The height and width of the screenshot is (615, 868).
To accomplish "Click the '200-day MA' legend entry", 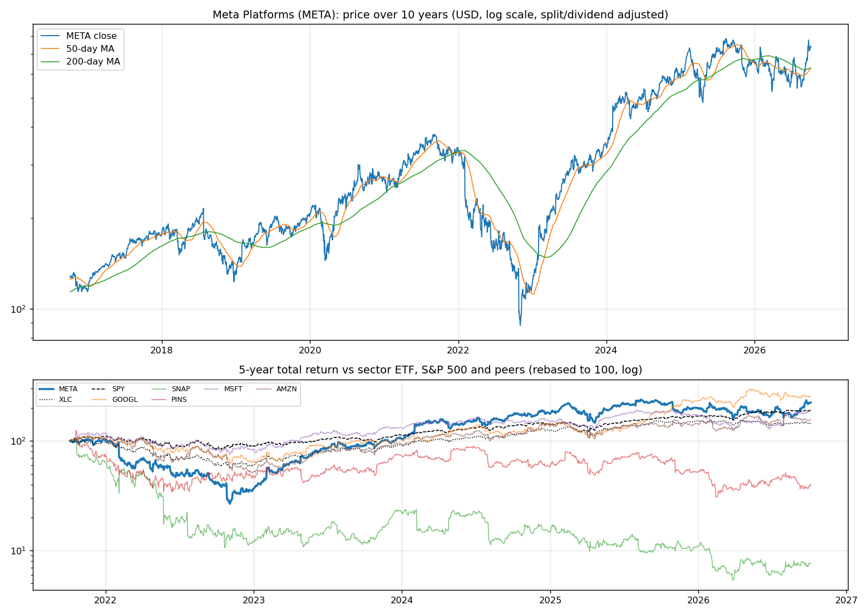I will pos(81,62).
